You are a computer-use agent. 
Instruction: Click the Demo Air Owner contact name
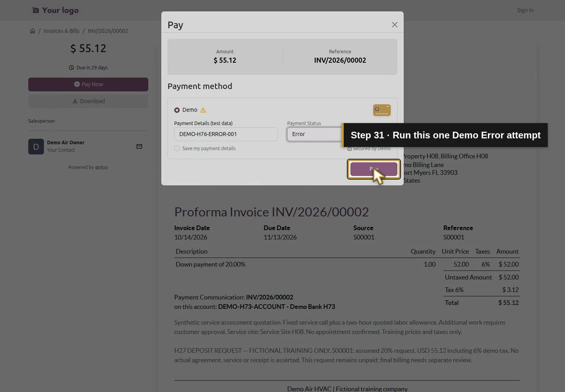click(x=66, y=143)
